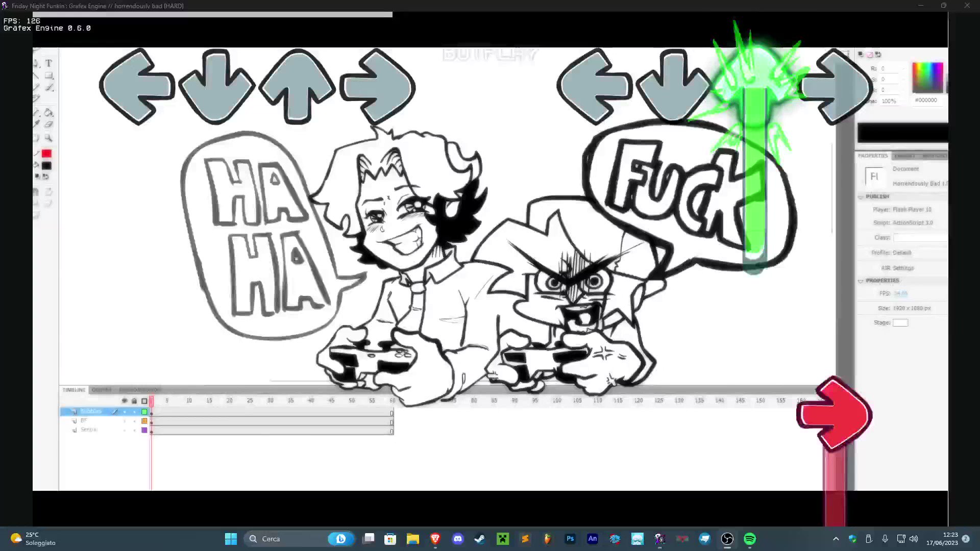The height and width of the screenshot is (551, 980).
Task: Click the hex value #000000 field
Action: tap(925, 100)
